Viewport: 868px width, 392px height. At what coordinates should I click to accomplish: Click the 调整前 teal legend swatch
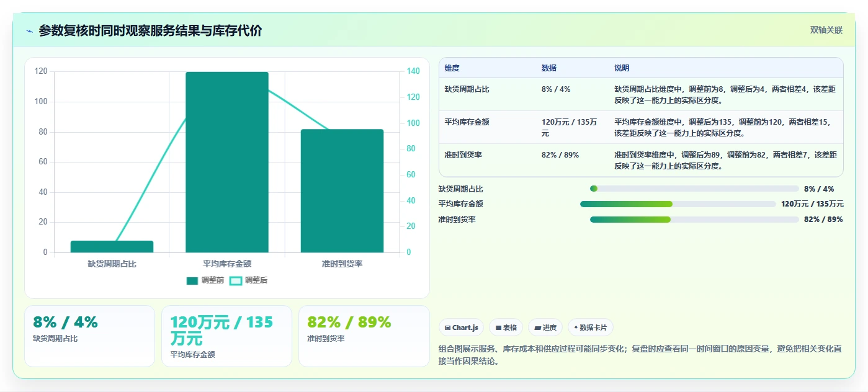[192, 280]
